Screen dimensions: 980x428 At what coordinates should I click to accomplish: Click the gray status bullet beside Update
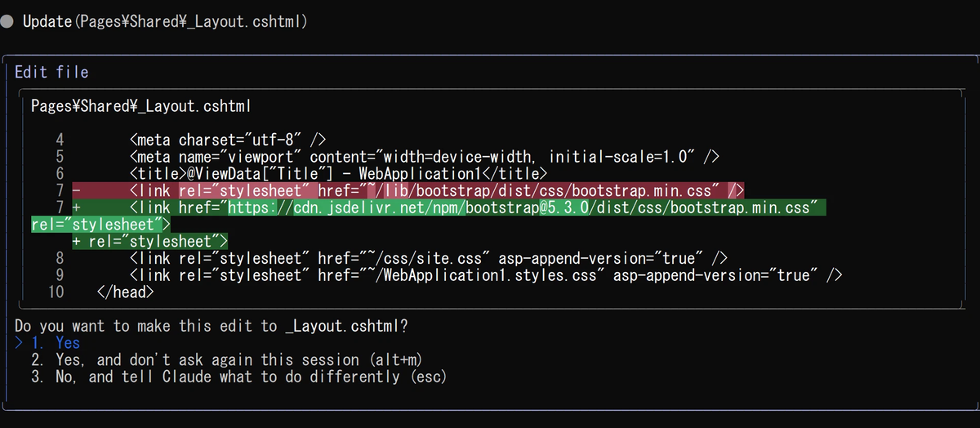(x=7, y=22)
